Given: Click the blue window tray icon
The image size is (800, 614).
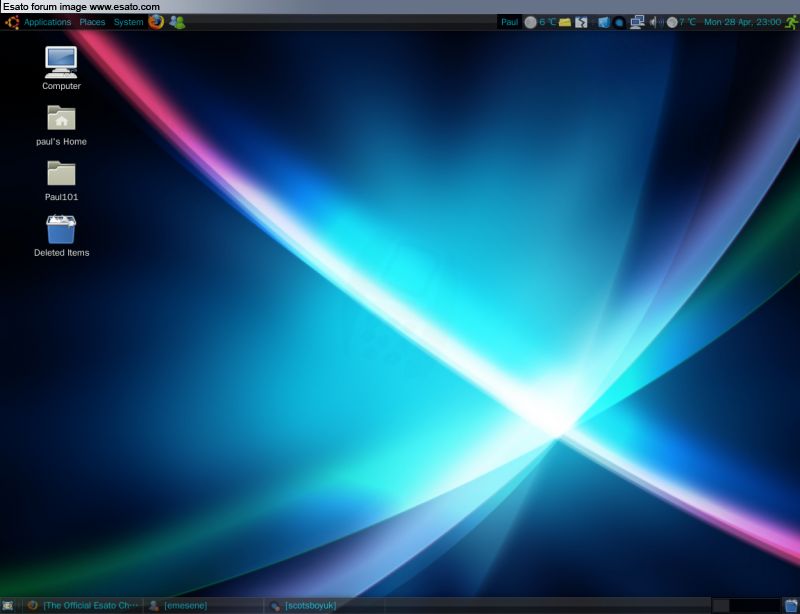Looking at the screenshot, I should tap(604, 22).
